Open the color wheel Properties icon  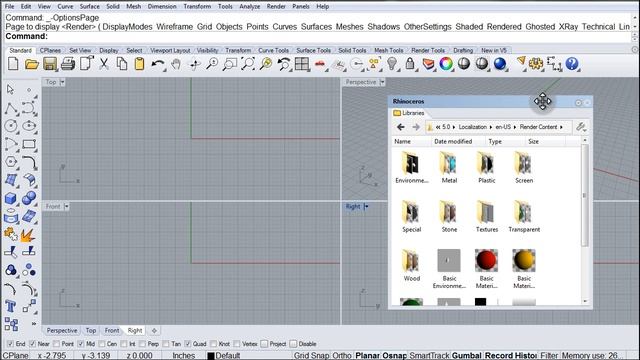(446, 64)
